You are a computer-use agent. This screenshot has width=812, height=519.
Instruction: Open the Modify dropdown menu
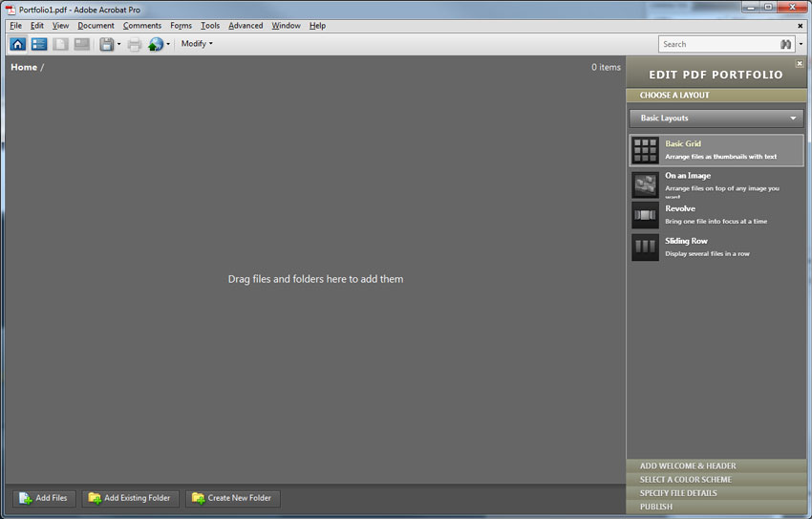197,44
